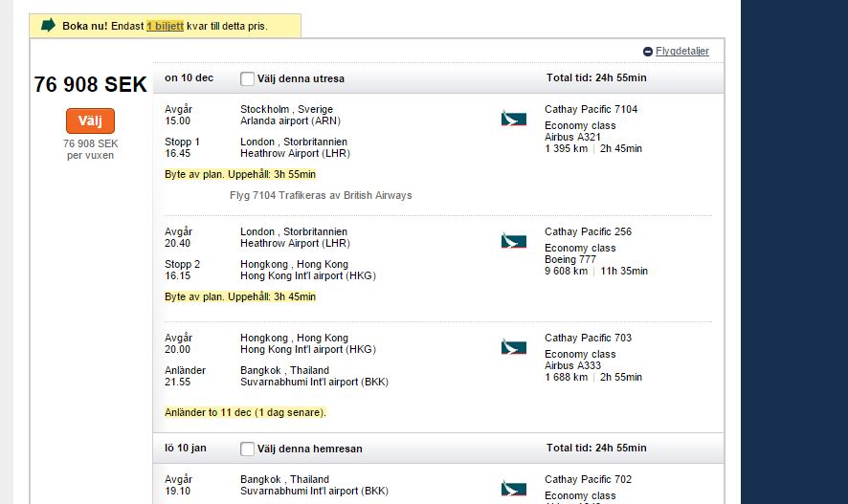Click the green arrow Boka nu icon
848x504 pixels.
[48, 26]
